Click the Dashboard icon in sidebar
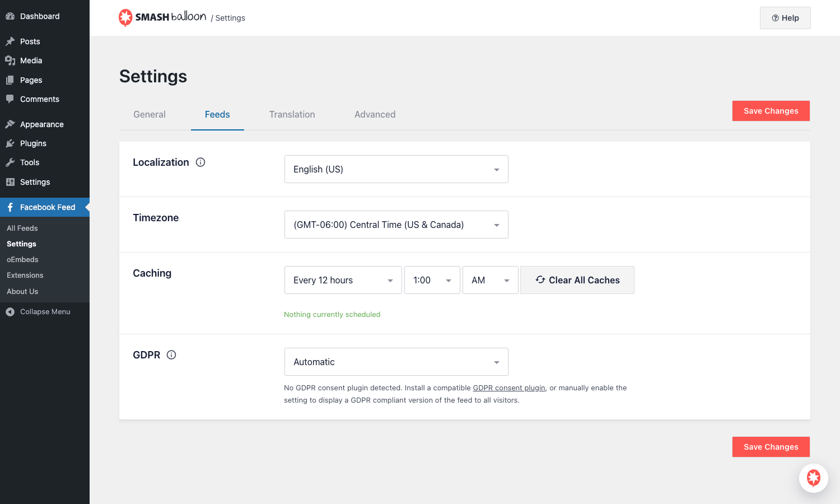 (10, 16)
